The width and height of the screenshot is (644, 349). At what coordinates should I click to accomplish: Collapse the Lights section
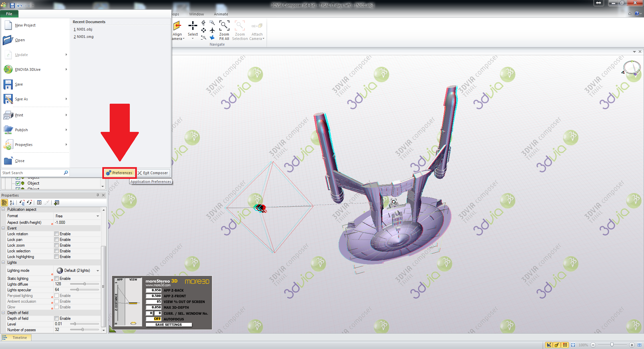[3, 262]
